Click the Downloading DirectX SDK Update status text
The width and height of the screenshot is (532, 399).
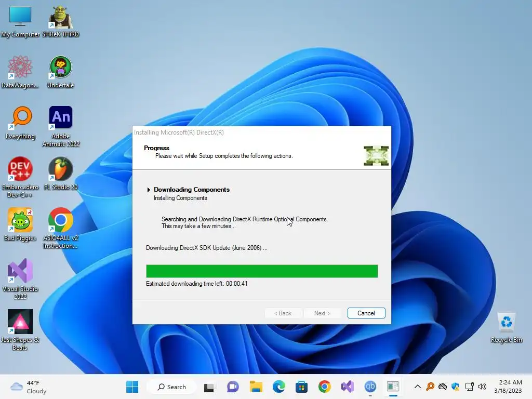pyautogui.click(x=207, y=248)
